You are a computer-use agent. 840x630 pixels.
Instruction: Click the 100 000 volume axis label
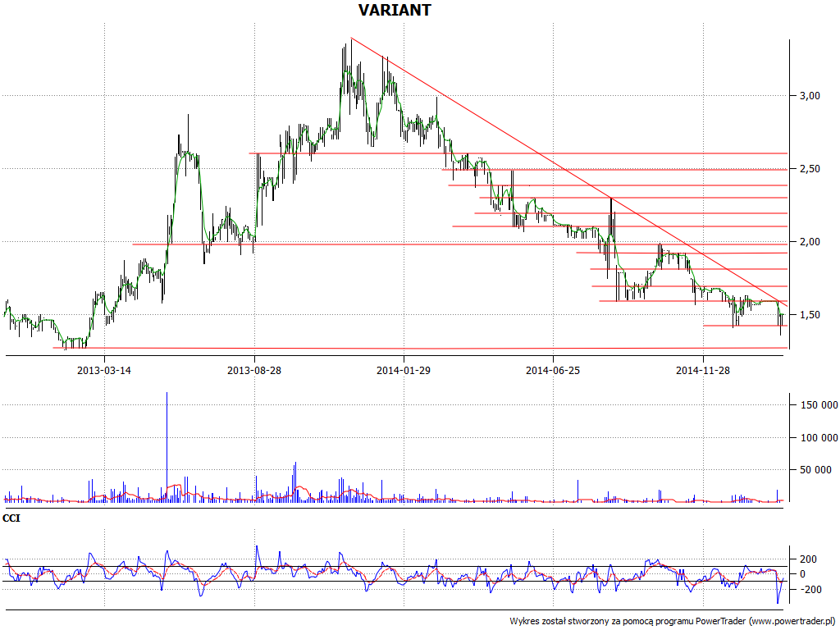click(x=819, y=438)
